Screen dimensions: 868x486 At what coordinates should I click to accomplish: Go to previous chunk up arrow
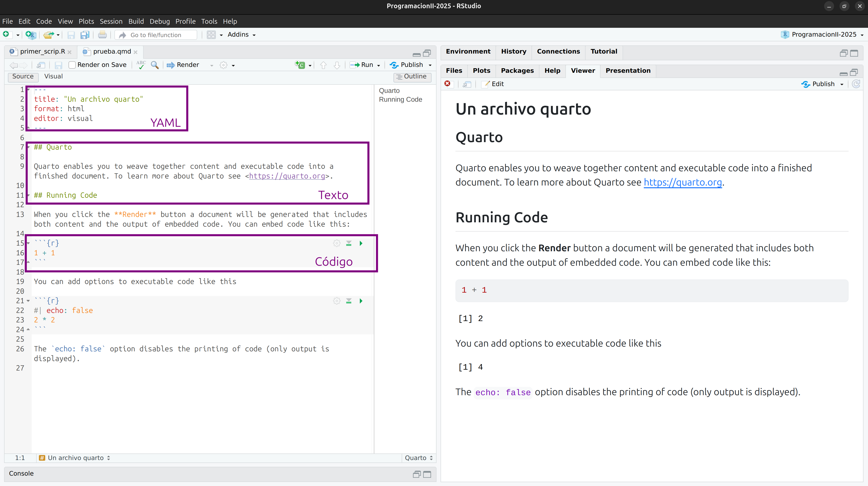coord(323,65)
